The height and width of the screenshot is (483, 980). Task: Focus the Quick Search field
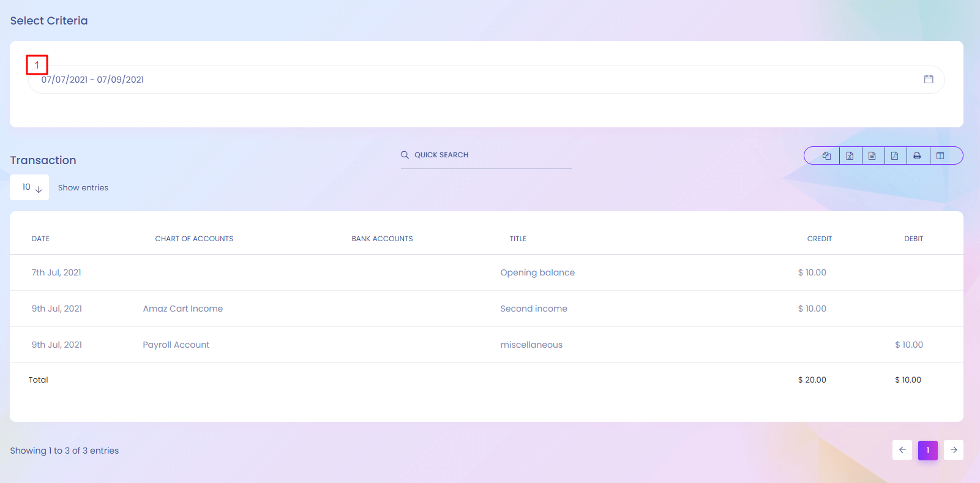click(x=490, y=155)
